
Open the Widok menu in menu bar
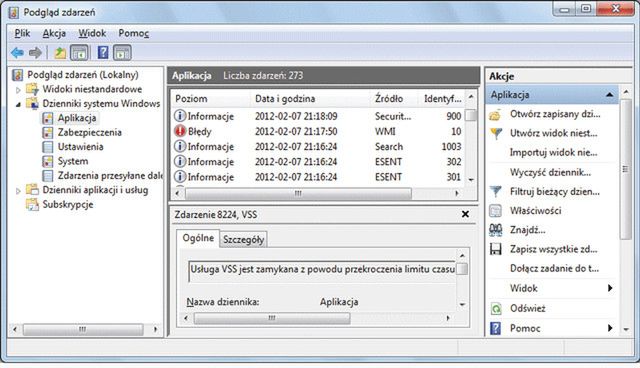(x=92, y=33)
